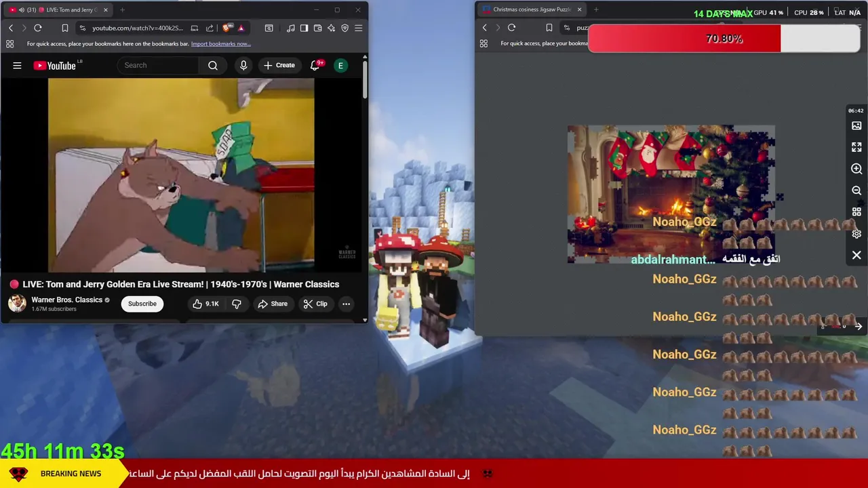Click the YouTube search magnifier button
Screen dimensions: 868x488
coord(213,65)
